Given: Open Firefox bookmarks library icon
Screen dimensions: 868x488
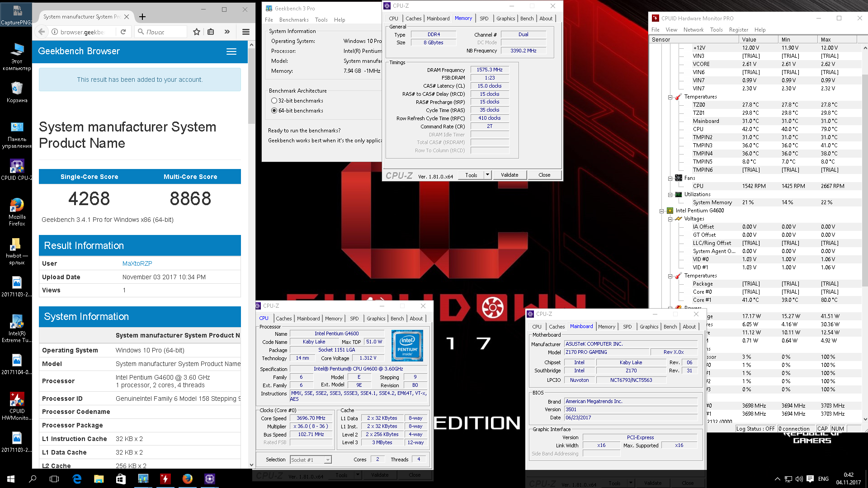Looking at the screenshot, I should 211,32.
